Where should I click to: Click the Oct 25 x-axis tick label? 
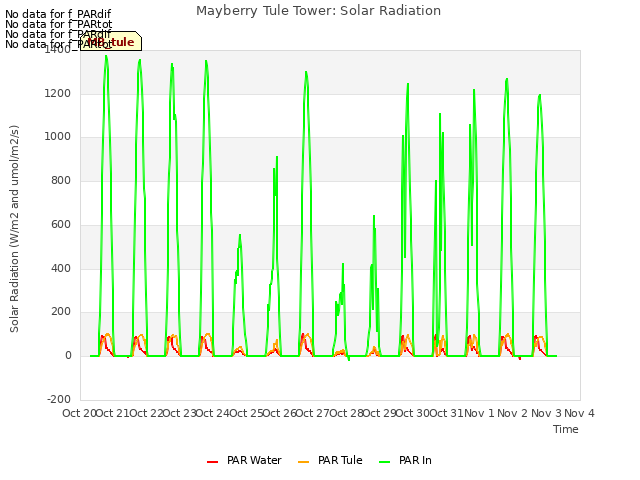(x=246, y=413)
